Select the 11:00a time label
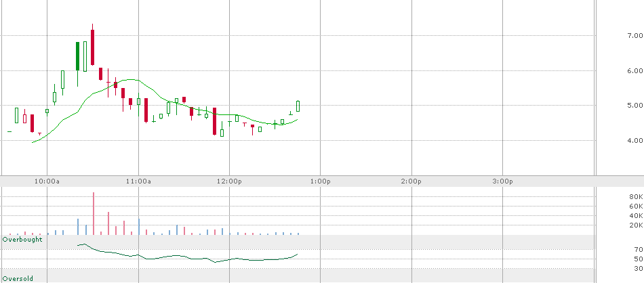Image resolution: width=644 pixels, height=283 pixels. point(138,181)
